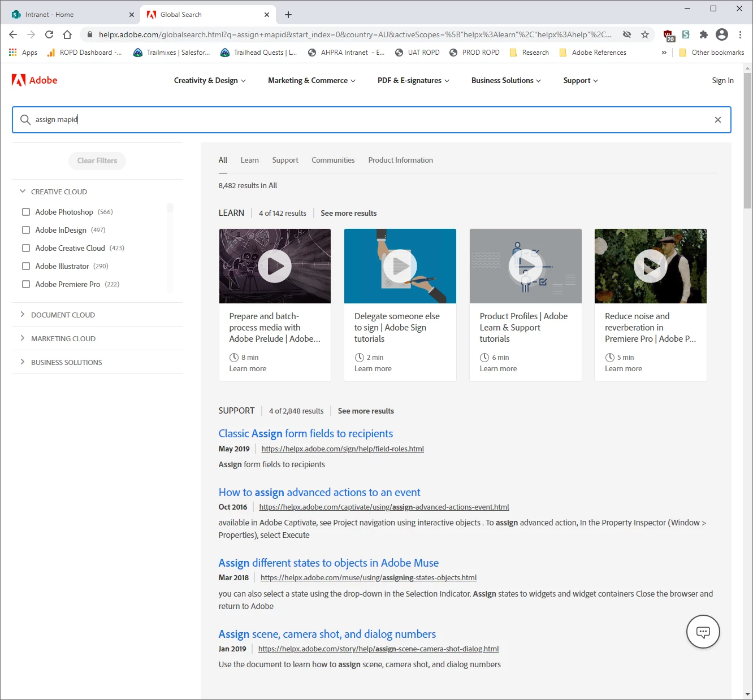Open the Business Solutions dropdown menu
The height and width of the screenshot is (700, 753).
tap(506, 80)
